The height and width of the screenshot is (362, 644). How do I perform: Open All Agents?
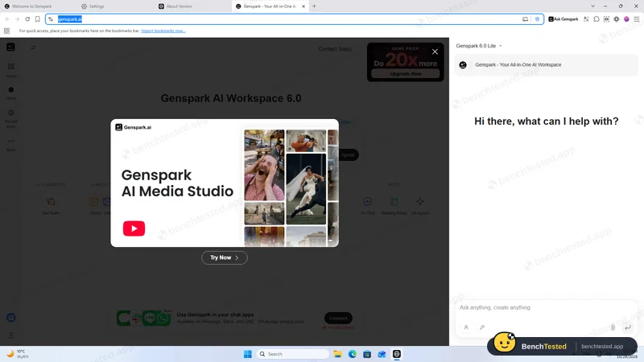419,205
